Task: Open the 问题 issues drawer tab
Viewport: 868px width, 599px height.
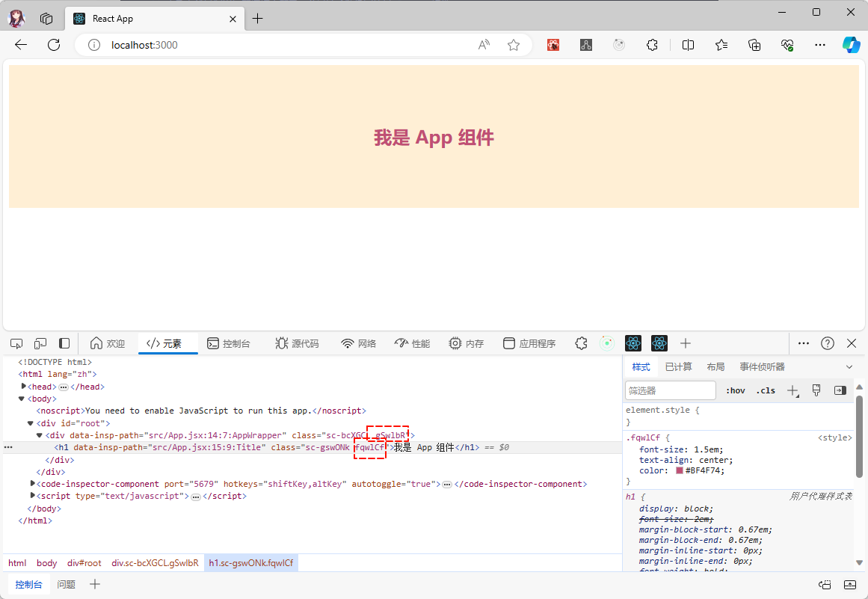Action: point(67,585)
